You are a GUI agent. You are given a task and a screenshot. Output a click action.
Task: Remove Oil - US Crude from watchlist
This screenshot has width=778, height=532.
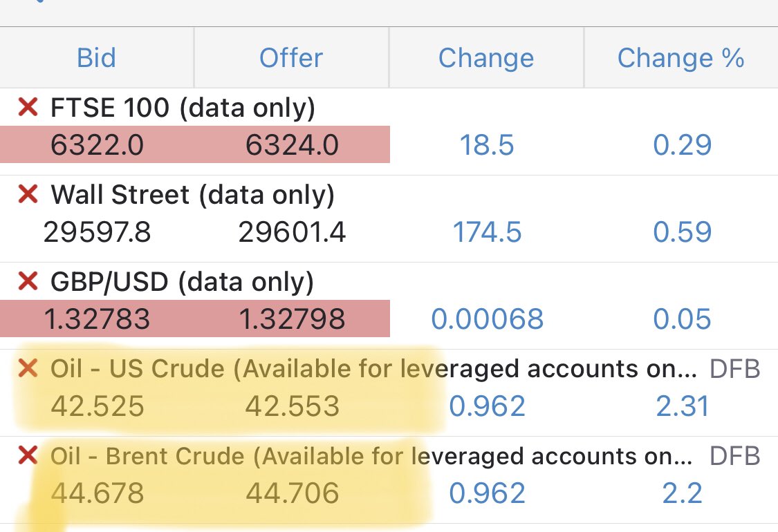tap(28, 368)
